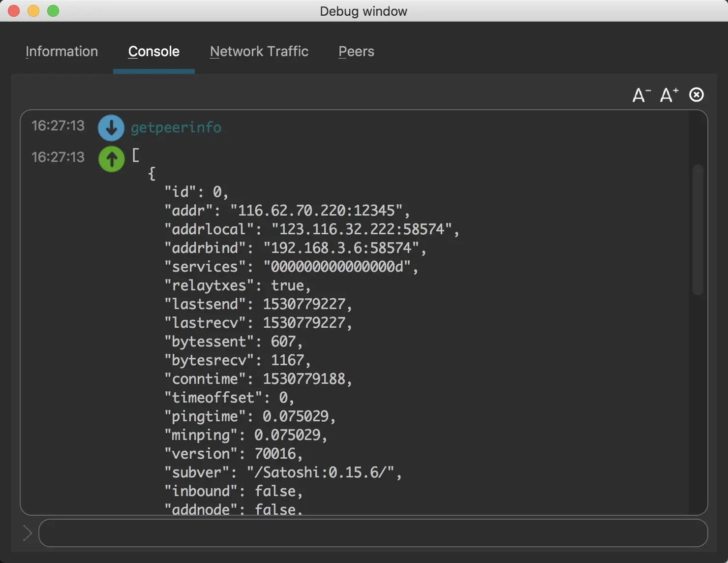Viewport: 728px width, 563px height.
Task: Click the "lastsend": 1530779227 line
Action: (x=258, y=304)
